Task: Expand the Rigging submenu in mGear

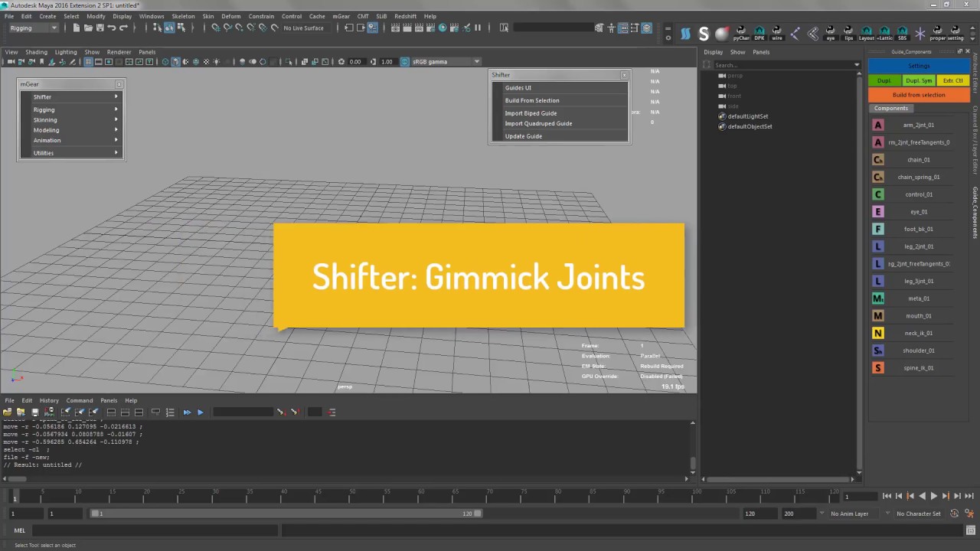Action: [x=75, y=109]
